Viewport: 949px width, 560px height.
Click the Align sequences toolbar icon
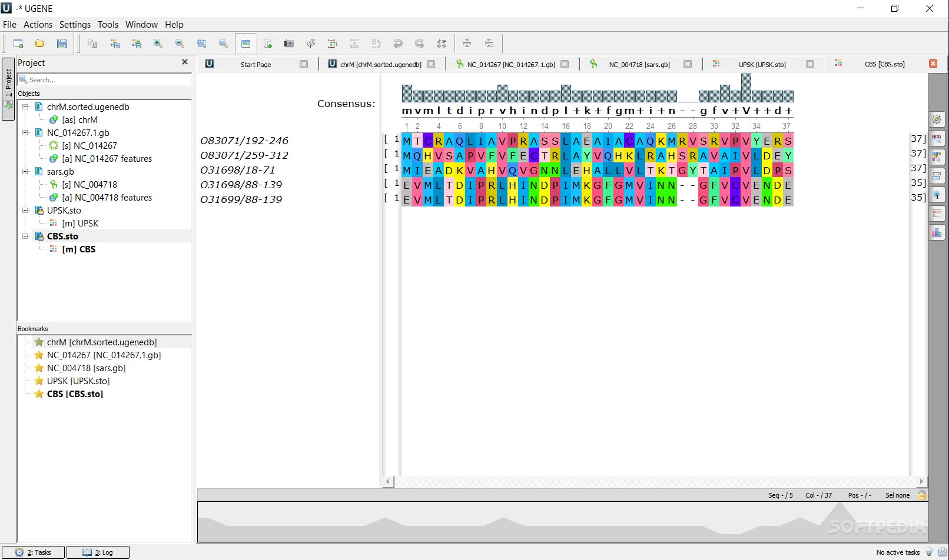[x=332, y=44]
